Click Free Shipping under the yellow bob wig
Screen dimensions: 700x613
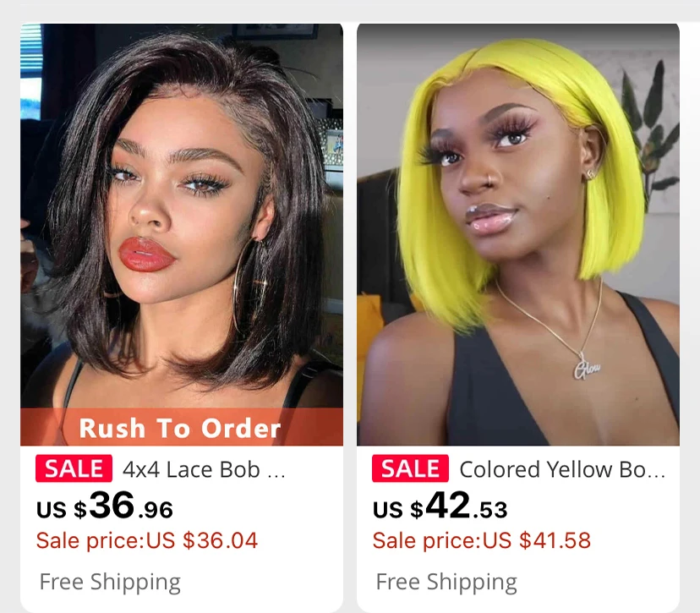click(x=446, y=582)
